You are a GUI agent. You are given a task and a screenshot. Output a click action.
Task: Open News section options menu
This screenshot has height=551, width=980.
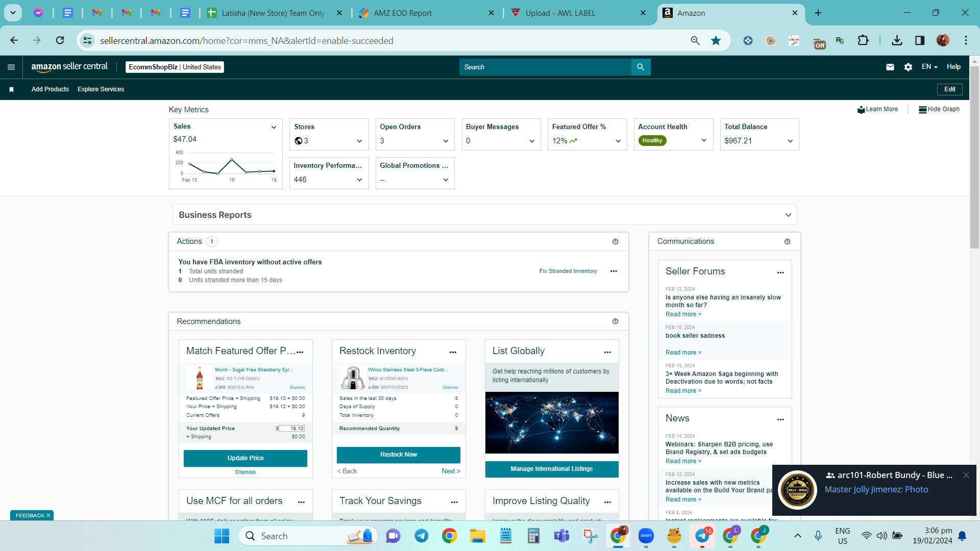pyautogui.click(x=780, y=419)
